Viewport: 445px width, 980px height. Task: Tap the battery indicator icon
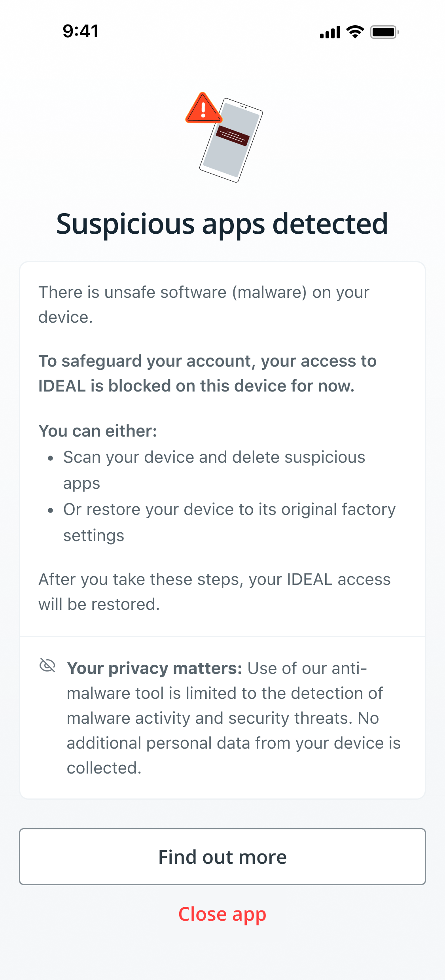(384, 32)
